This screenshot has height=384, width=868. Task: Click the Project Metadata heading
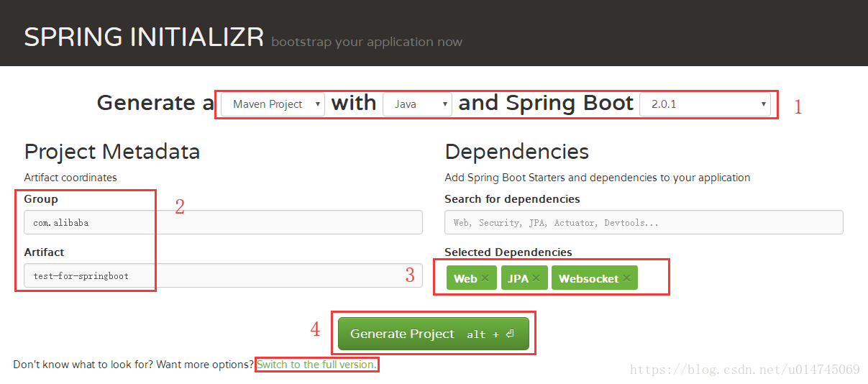click(112, 152)
